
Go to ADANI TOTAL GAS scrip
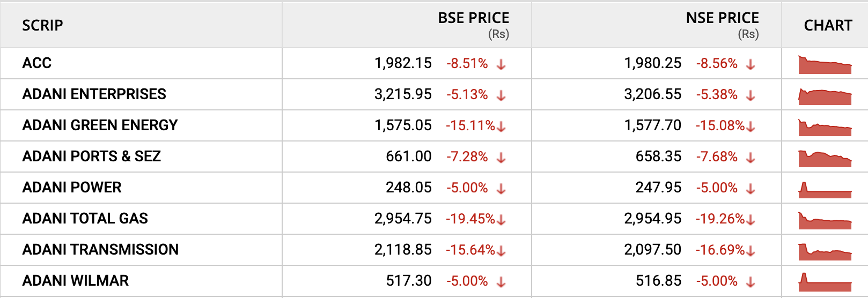[x=85, y=219]
